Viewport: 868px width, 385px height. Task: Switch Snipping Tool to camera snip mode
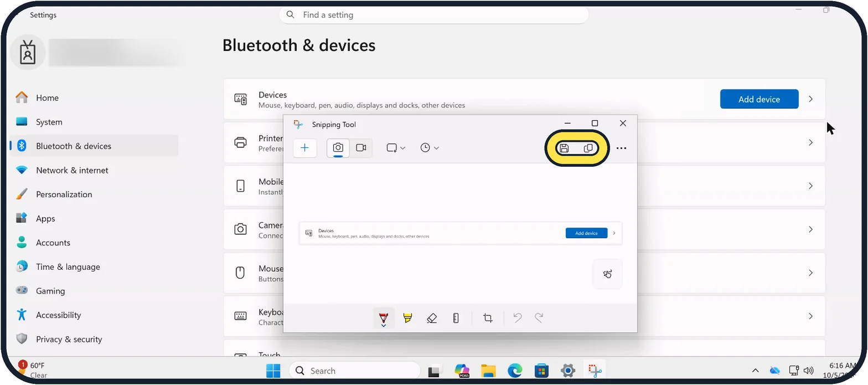click(338, 148)
